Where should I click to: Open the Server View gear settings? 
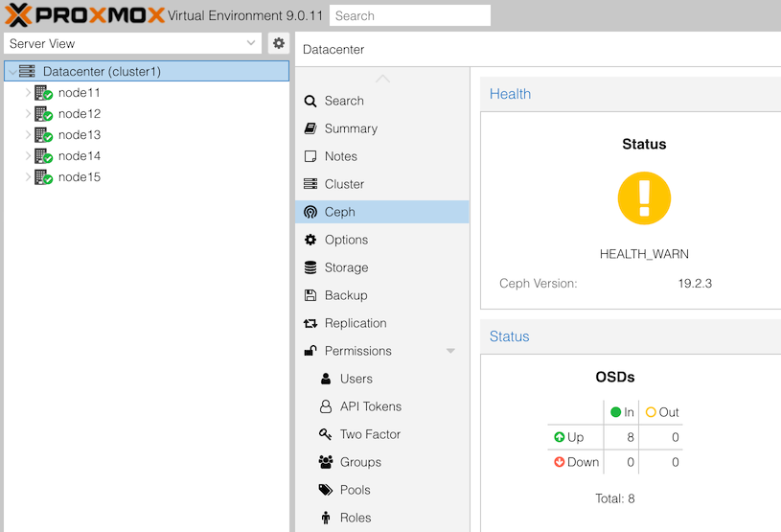tap(279, 43)
